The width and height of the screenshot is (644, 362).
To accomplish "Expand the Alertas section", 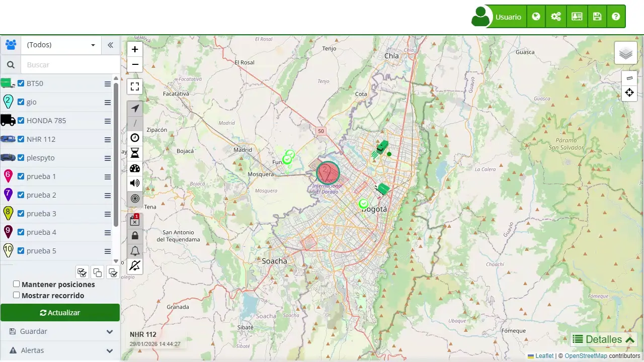I will coord(60,350).
